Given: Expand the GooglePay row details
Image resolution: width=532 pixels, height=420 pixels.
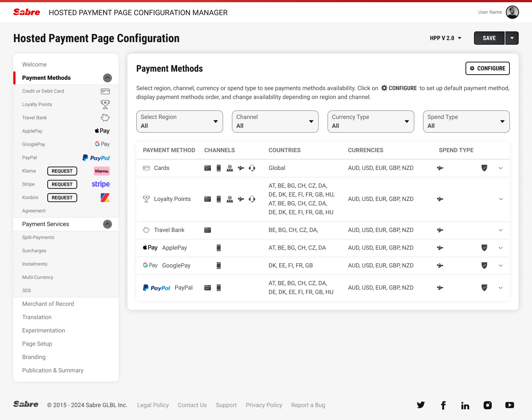Looking at the screenshot, I should [501, 266].
